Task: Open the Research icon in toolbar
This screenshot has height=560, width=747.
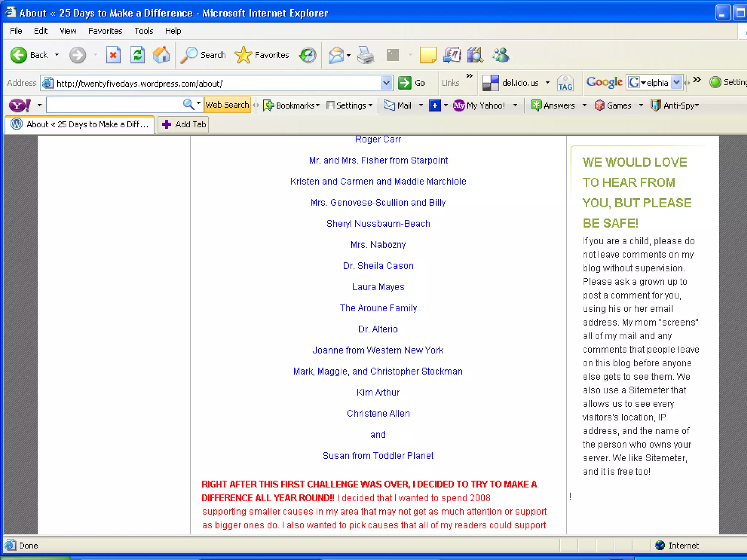Action: point(475,55)
